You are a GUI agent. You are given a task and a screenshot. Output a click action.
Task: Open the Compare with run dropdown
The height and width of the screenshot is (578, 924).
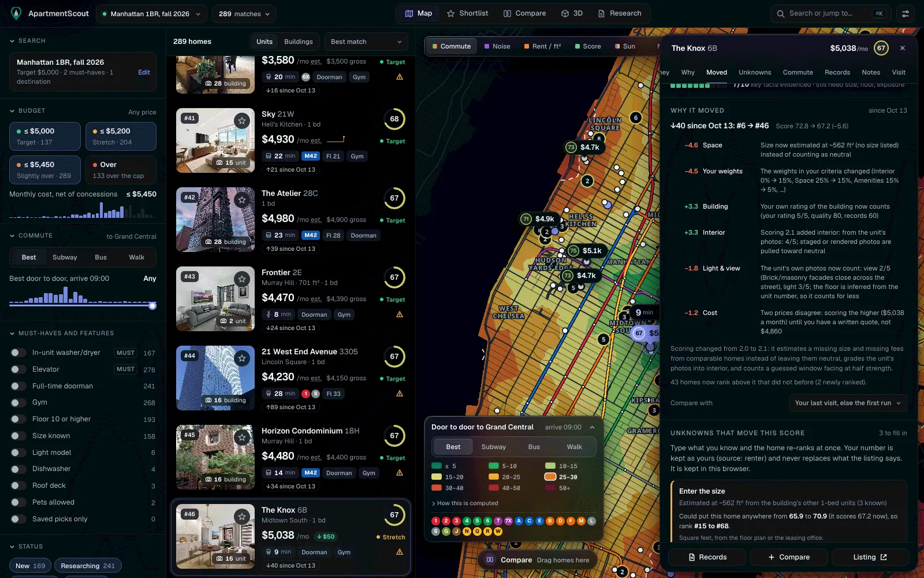848,403
